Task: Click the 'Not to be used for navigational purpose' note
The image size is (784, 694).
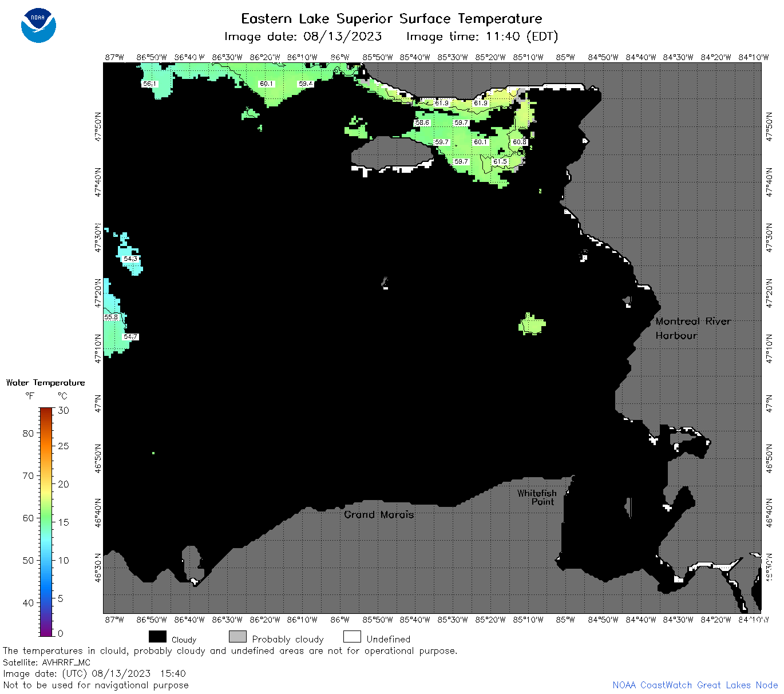Action: (96, 685)
